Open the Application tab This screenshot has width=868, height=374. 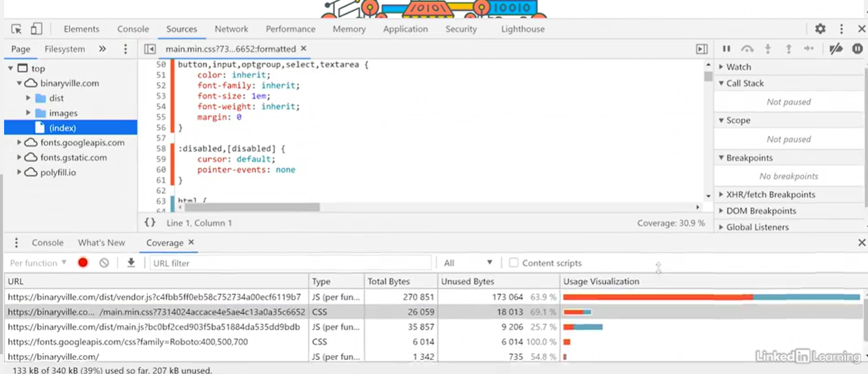click(405, 29)
